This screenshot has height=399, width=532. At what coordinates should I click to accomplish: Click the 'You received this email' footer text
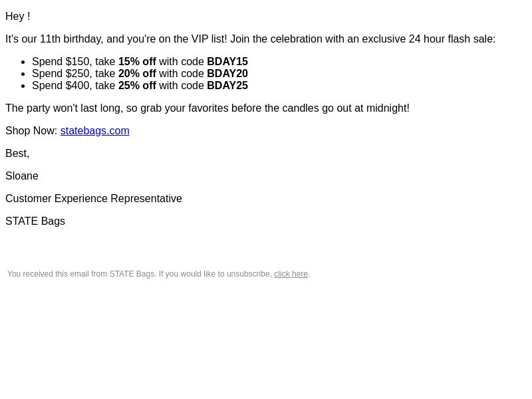tap(140, 274)
